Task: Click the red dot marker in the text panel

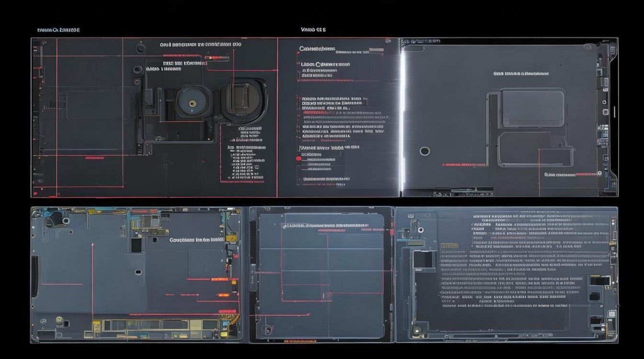Action: pos(299,158)
